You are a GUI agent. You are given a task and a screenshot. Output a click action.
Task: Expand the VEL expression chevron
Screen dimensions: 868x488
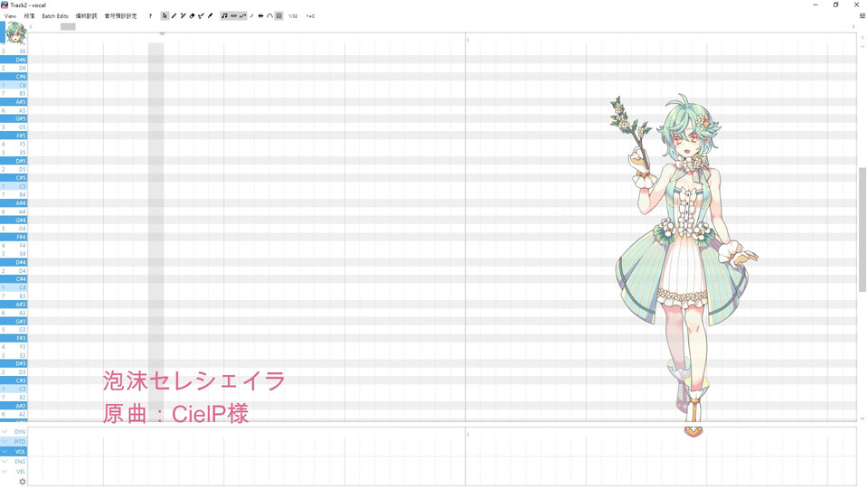pos(5,472)
